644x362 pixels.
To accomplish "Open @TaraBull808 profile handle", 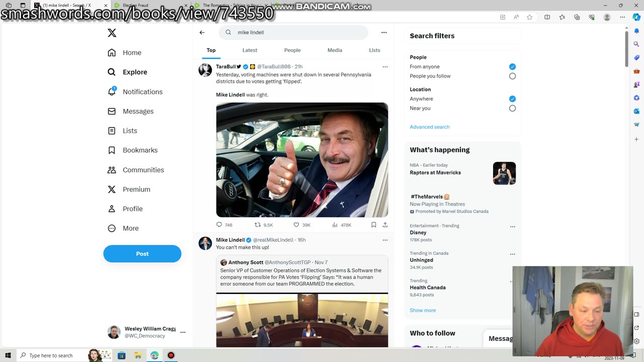I will [x=274, y=66].
